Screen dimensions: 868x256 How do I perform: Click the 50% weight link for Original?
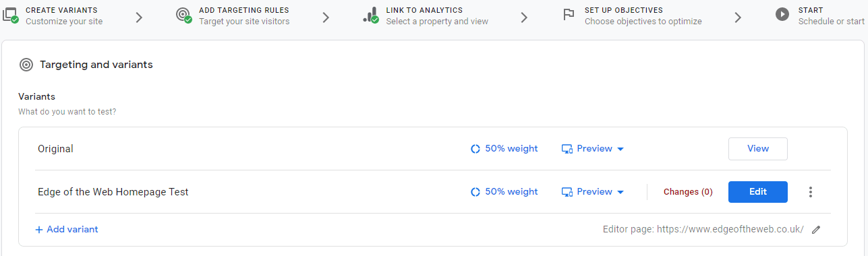(504, 149)
